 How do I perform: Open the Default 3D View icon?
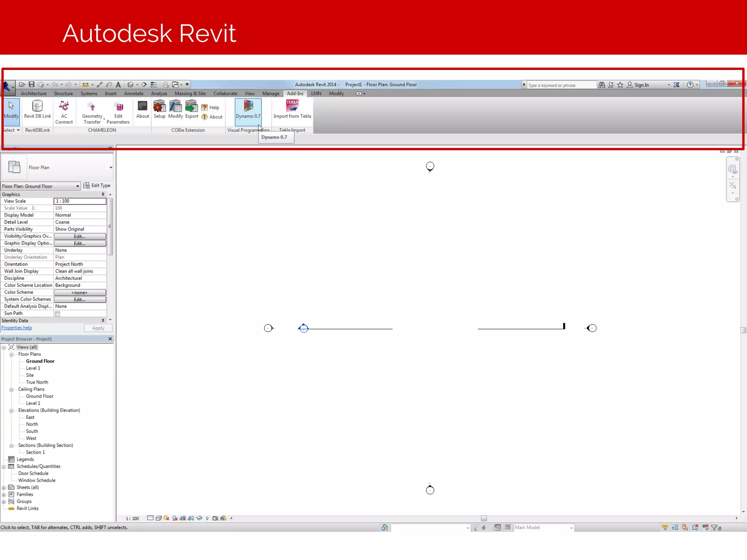[x=130, y=85]
